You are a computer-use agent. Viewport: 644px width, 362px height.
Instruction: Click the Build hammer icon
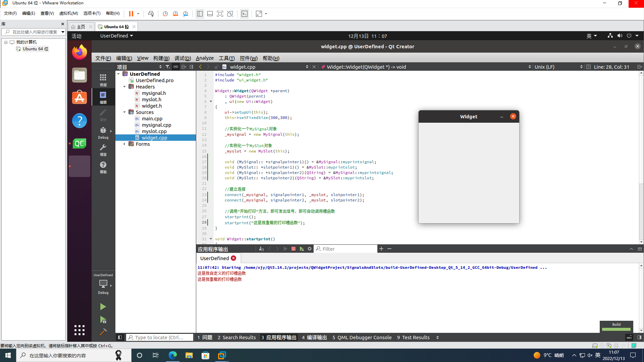[103, 332]
